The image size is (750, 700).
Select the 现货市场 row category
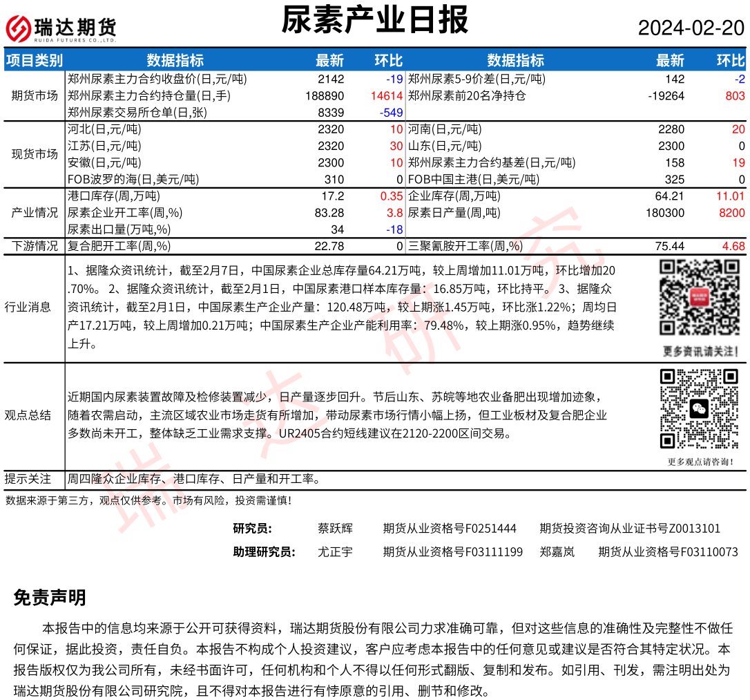tap(35, 154)
